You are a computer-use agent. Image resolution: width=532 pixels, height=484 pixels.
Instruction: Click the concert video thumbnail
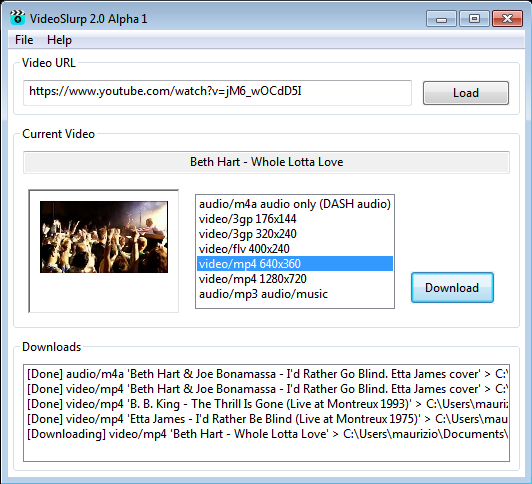[x=104, y=237]
